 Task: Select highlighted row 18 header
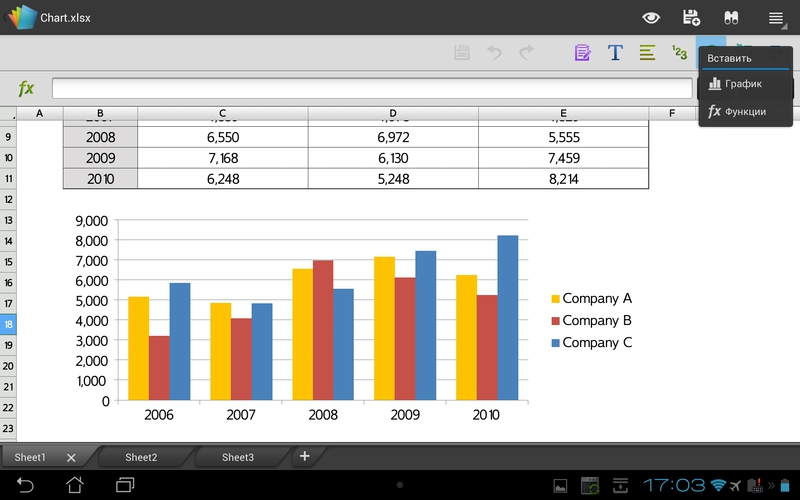click(8, 324)
